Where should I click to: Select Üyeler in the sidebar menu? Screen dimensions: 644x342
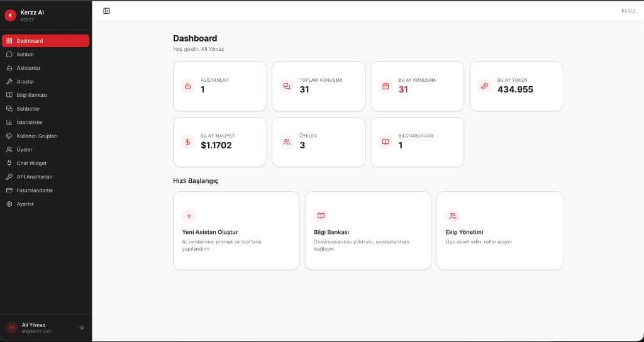coord(45,150)
